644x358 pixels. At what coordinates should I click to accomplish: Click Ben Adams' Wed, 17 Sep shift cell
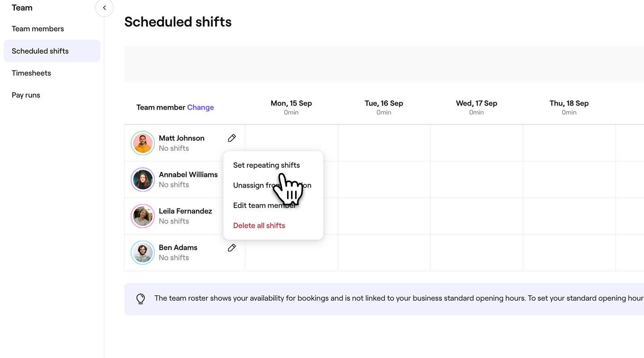tap(476, 253)
